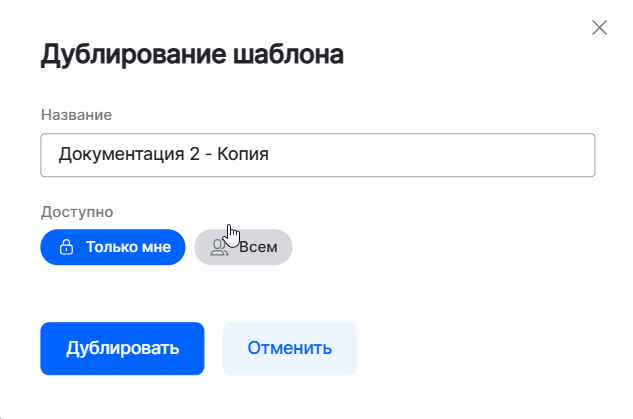Focus the Название input field

click(x=317, y=155)
